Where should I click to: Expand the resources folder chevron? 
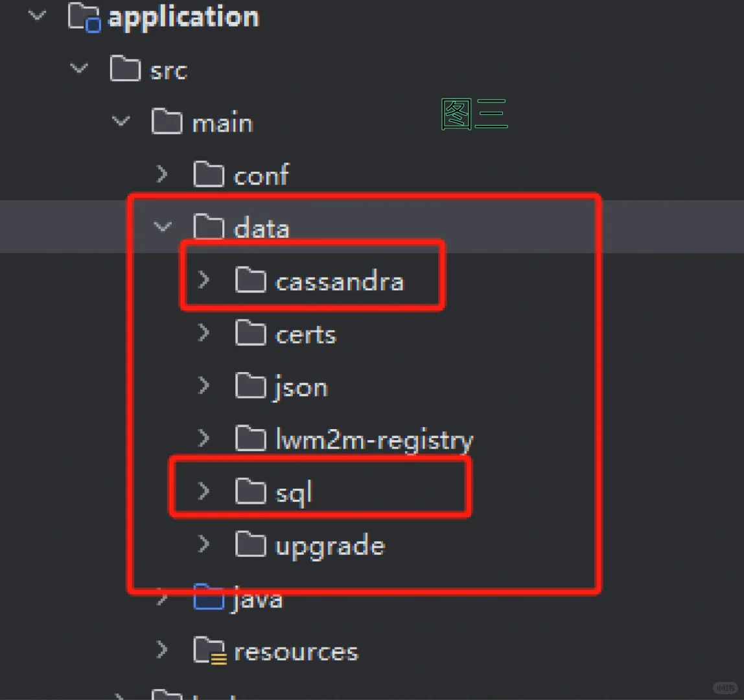[x=162, y=649]
